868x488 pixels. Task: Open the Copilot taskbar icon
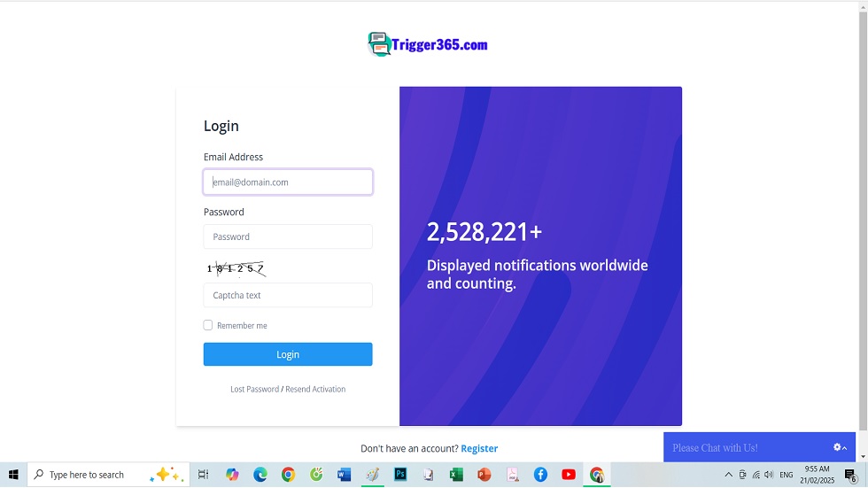coord(232,475)
